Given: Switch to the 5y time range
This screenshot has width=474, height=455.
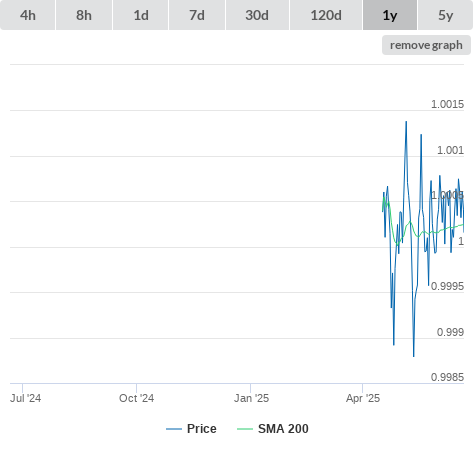Looking at the screenshot, I should click(445, 15).
